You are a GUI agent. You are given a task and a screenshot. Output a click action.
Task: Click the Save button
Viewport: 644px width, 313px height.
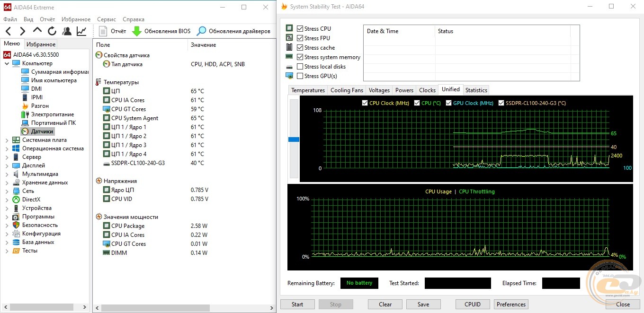[x=423, y=304]
